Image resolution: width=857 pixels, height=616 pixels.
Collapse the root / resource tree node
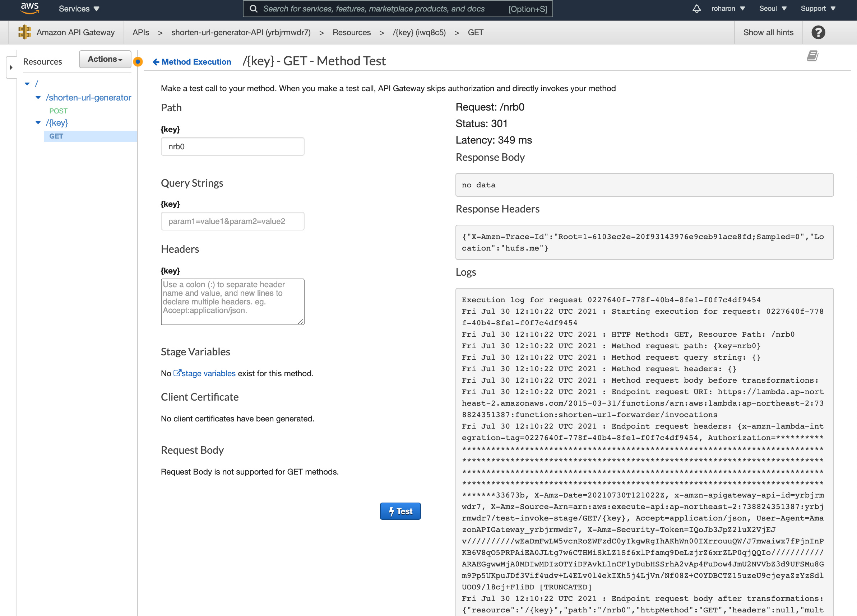coord(27,84)
